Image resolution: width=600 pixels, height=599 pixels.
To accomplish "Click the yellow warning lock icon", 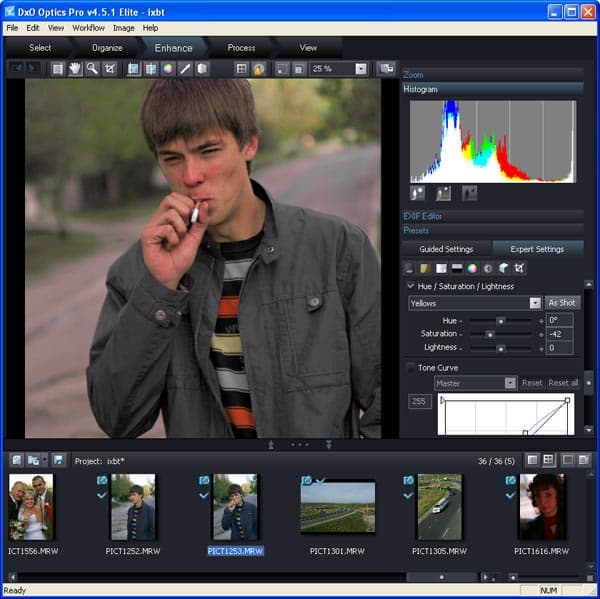I will coord(259,69).
